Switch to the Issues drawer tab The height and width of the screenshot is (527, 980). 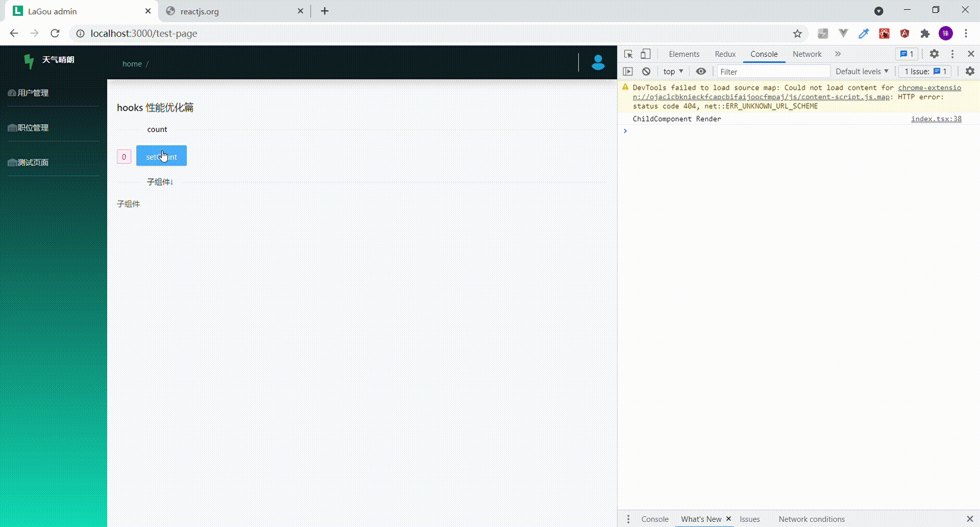tap(749, 519)
